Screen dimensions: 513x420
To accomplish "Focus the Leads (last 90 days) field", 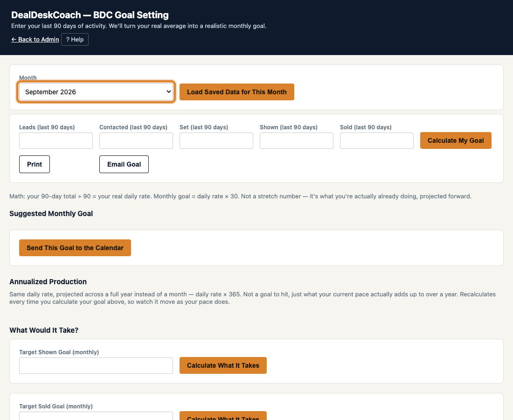I will [x=56, y=141].
